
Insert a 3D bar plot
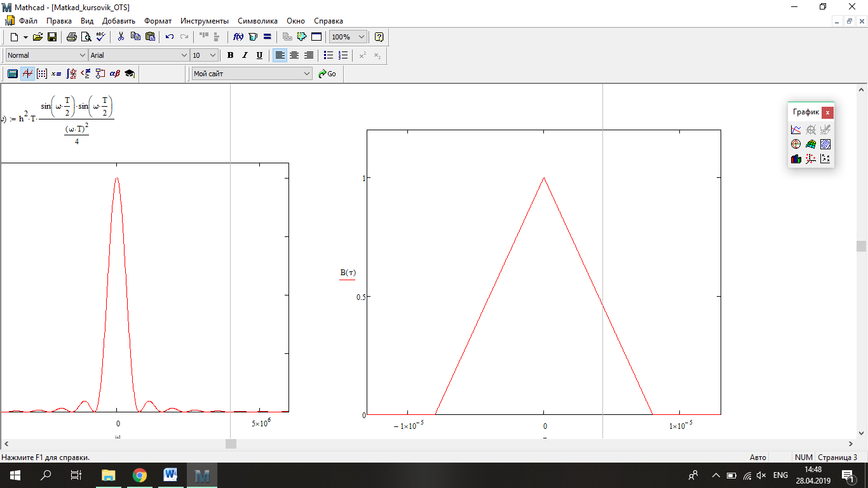[796, 159]
